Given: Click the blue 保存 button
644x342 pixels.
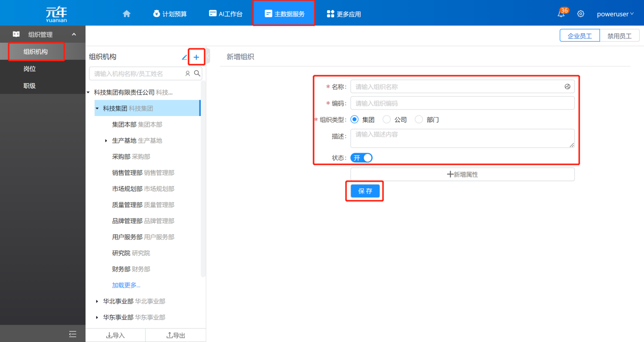Looking at the screenshot, I should coord(365,191).
